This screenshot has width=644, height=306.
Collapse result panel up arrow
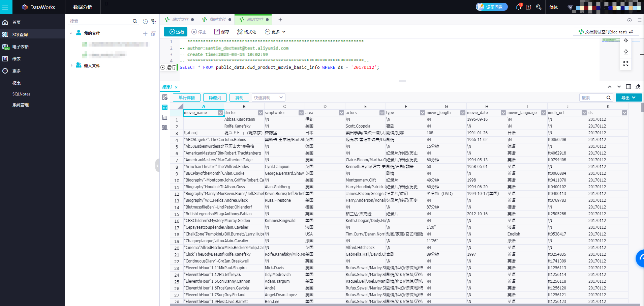pyautogui.click(x=610, y=87)
